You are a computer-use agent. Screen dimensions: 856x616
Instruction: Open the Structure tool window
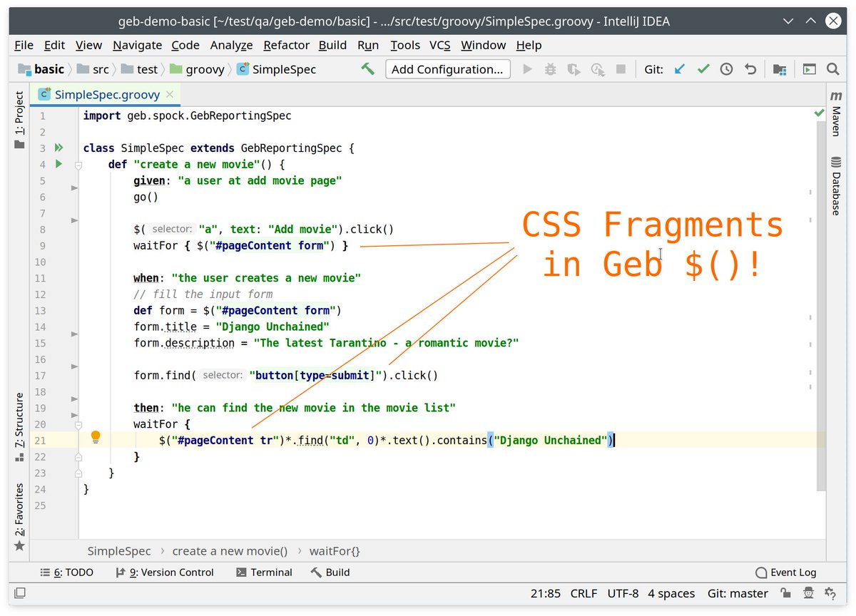pos(19,426)
